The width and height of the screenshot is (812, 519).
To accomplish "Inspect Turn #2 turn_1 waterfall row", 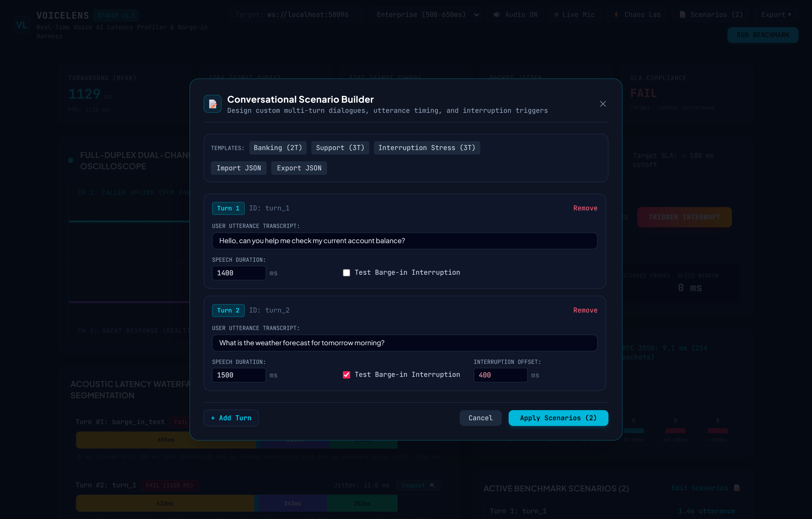I will pos(418,486).
